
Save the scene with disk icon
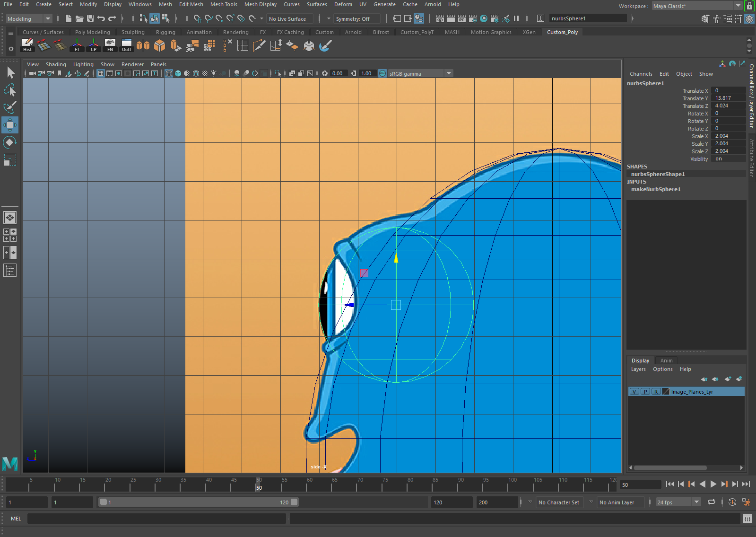(x=90, y=18)
